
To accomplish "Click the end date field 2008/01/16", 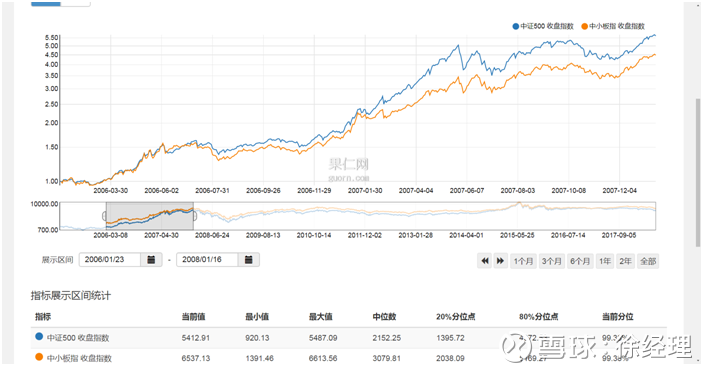I will pyautogui.click(x=207, y=260).
